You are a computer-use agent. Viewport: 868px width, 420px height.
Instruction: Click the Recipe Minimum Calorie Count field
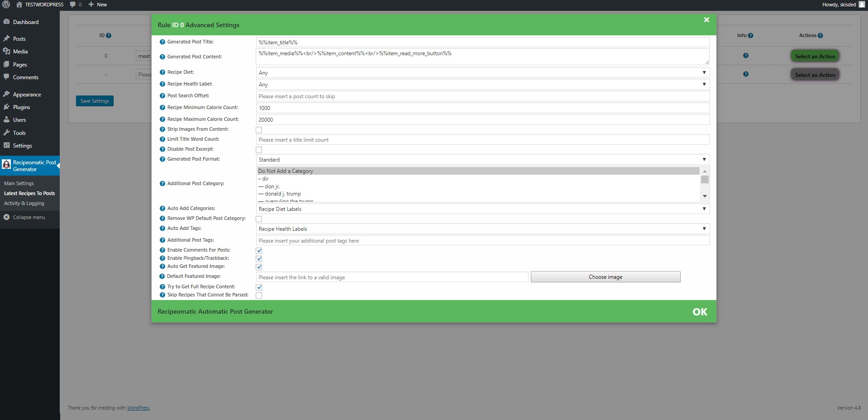(x=482, y=108)
